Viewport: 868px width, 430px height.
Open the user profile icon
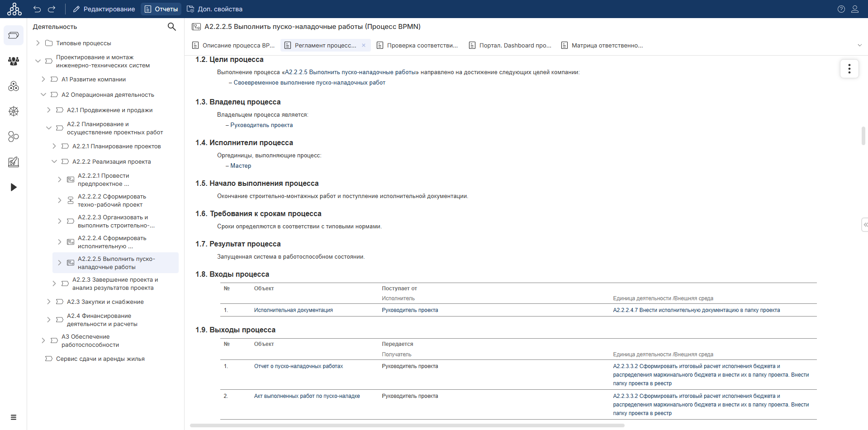(x=854, y=9)
